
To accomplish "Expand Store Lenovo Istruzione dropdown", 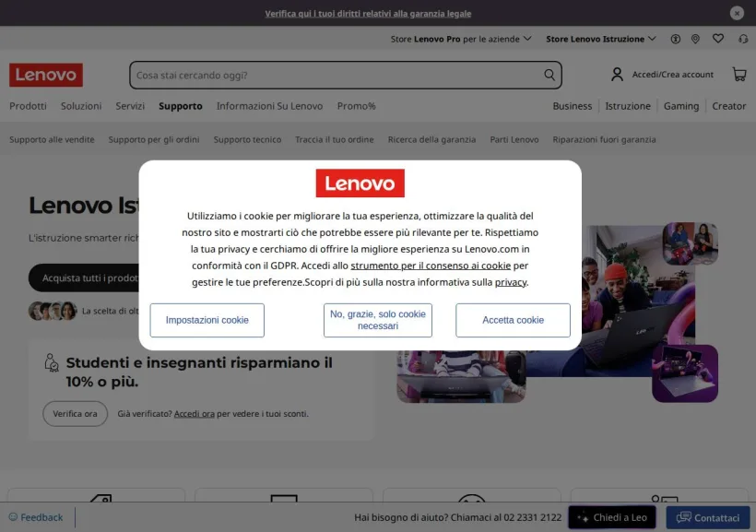I will pos(601,39).
